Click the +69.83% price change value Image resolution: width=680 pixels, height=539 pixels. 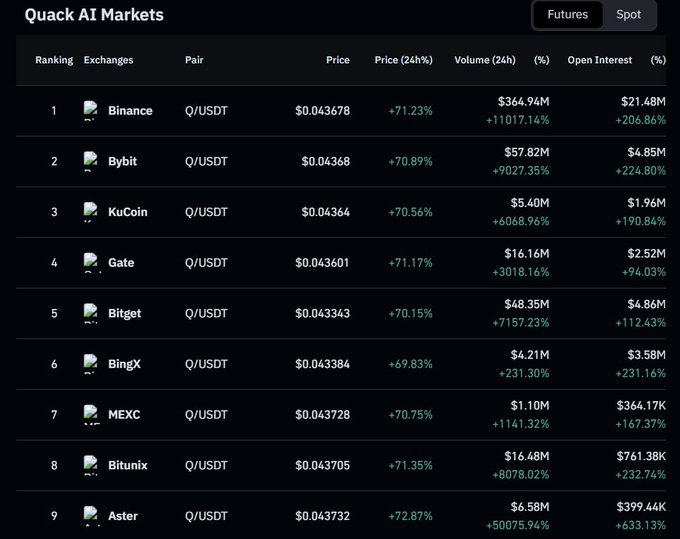[x=410, y=364]
